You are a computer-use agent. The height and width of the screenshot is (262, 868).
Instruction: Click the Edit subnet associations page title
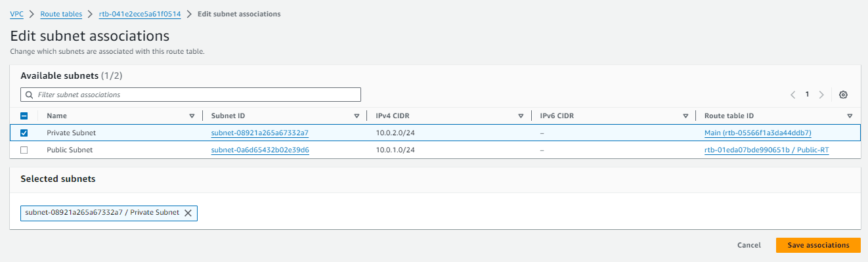(x=90, y=35)
